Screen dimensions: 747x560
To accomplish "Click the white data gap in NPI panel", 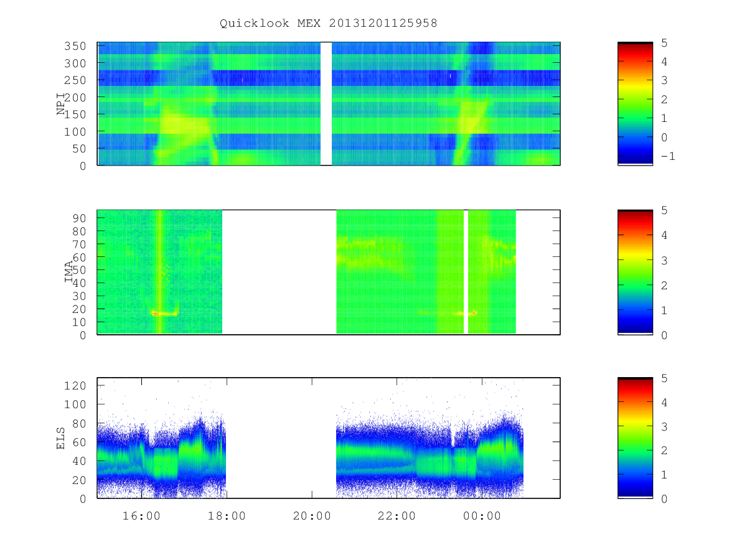I will coord(326,104).
